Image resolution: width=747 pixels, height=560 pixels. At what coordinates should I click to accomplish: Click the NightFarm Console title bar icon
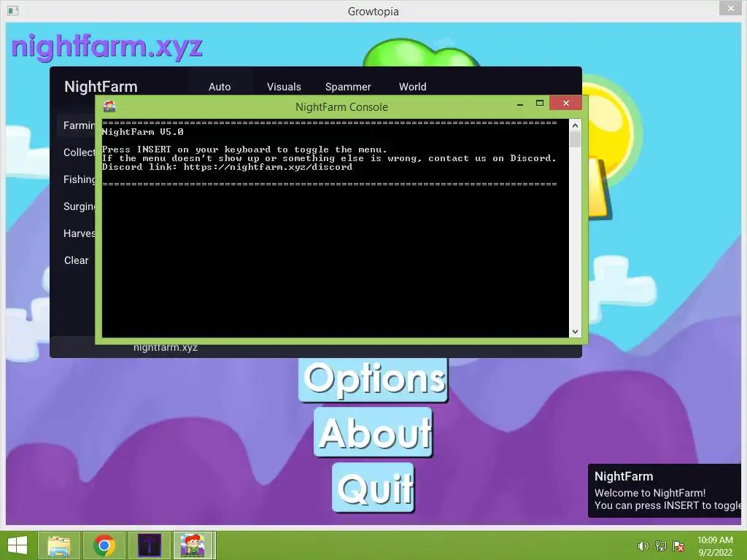point(109,106)
